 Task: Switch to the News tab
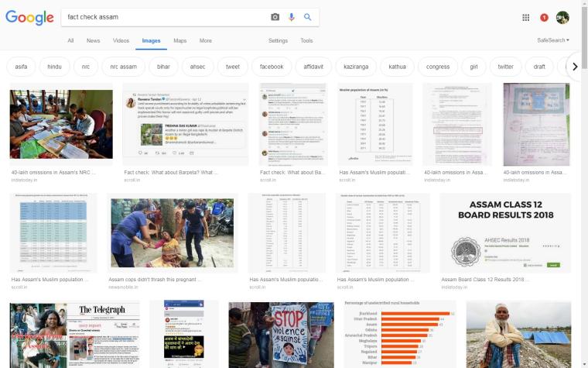[x=93, y=40]
